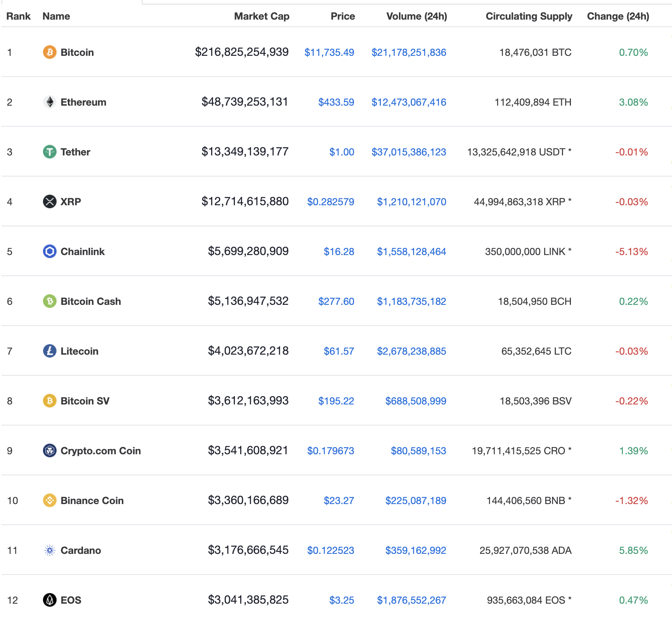This screenshot has width=672, height=618.
Task: Click Ethereum volume $12,473,067,416
Action: [x=409, y=102]
